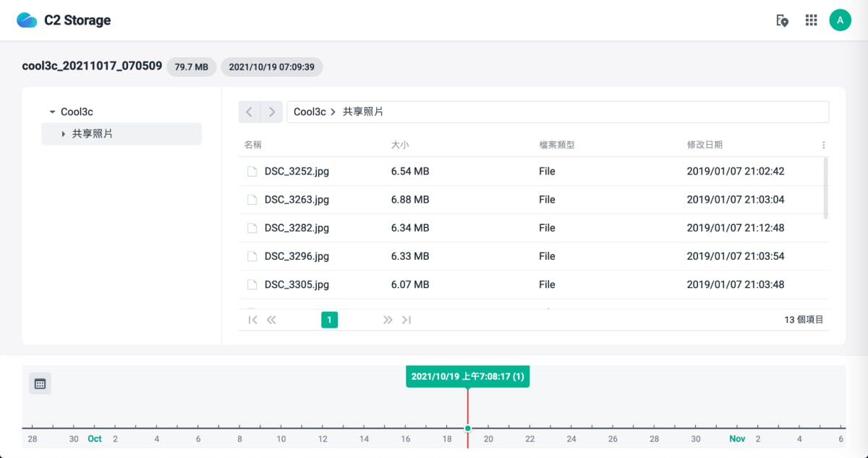Open the user account avatar
The image size is (868, 458).
click(840, 20)
